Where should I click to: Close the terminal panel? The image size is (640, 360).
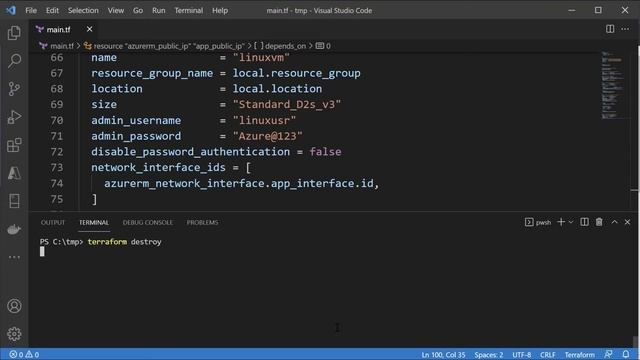(627, 222)
